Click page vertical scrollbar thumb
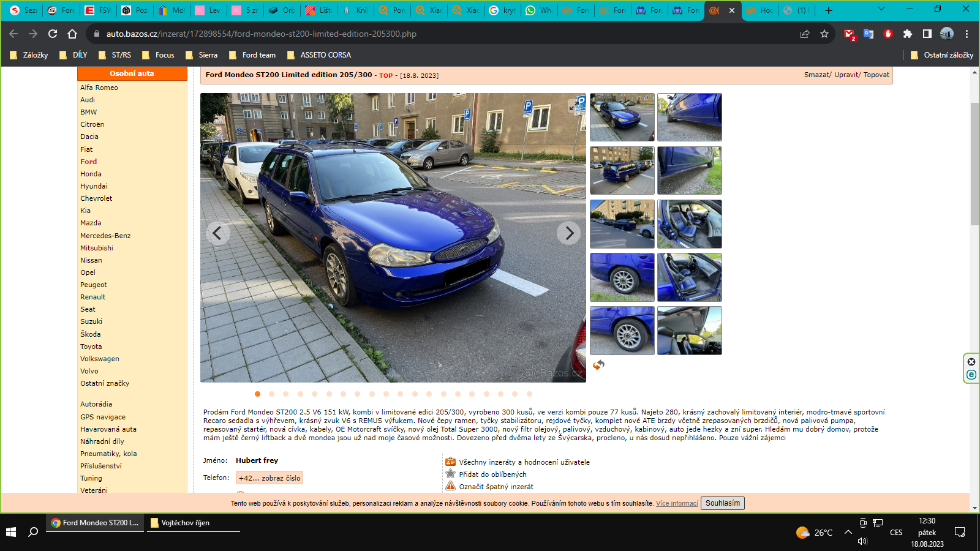 (974, 164)
